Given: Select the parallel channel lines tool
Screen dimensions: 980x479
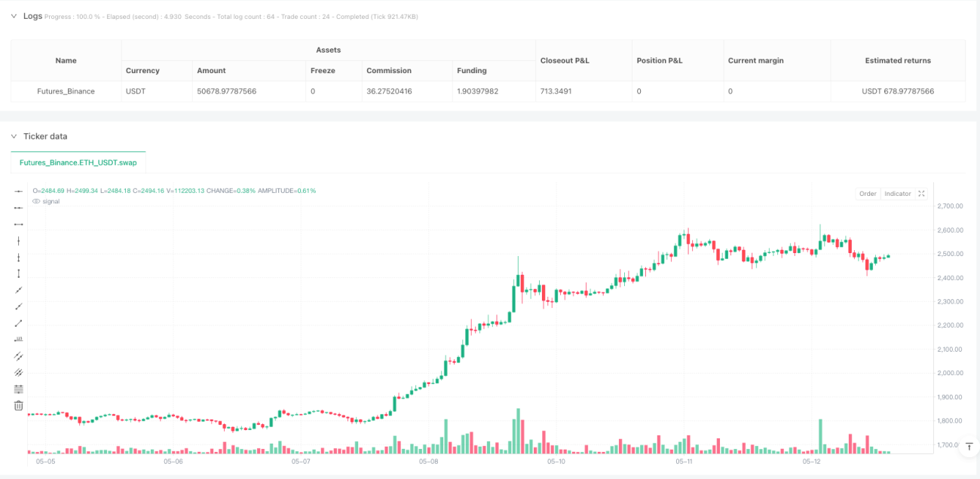Looking at the screenshot, I should 19,355.
